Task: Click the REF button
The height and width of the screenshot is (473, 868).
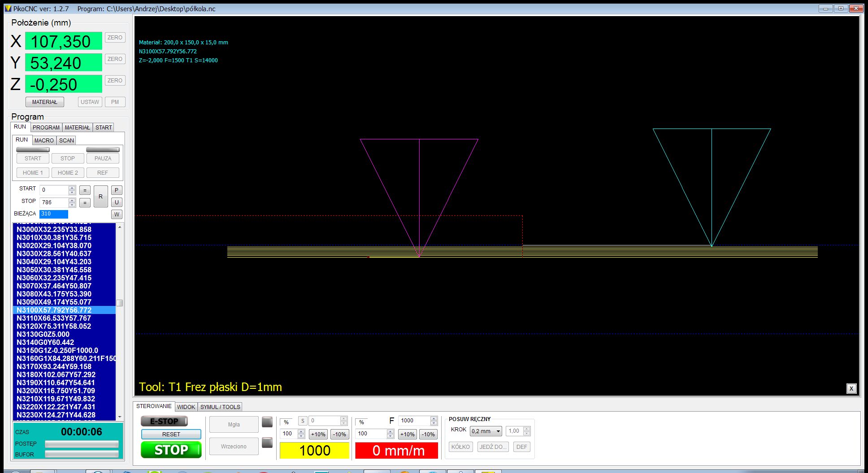Action: pyautogui.click(x=103, y=173)
